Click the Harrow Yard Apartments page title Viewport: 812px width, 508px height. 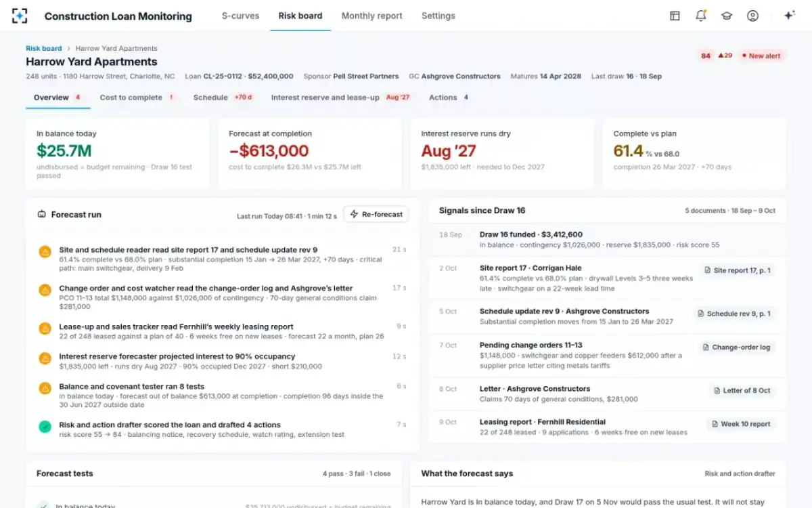click(x=91, y=62)
